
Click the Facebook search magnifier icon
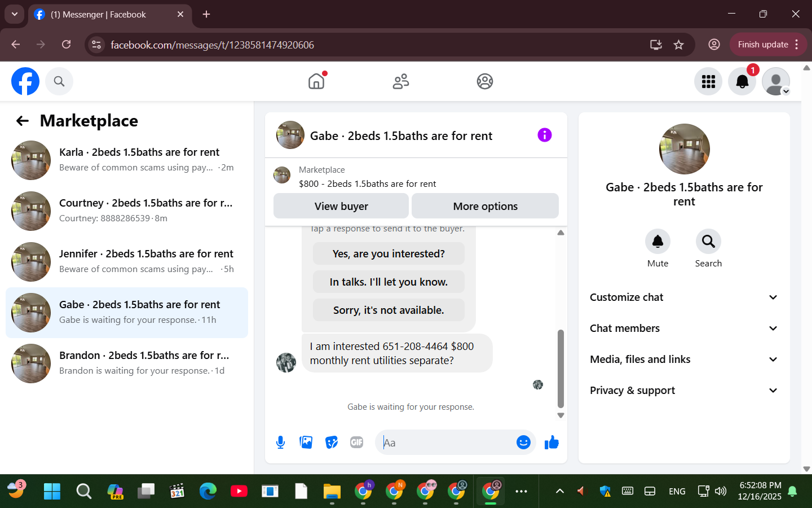tap(59, 81)
